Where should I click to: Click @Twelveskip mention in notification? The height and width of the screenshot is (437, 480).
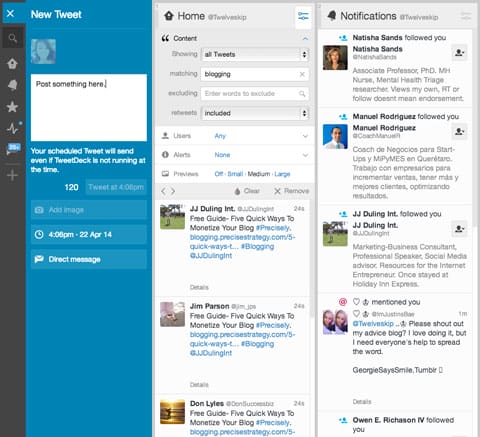[373, 324]
